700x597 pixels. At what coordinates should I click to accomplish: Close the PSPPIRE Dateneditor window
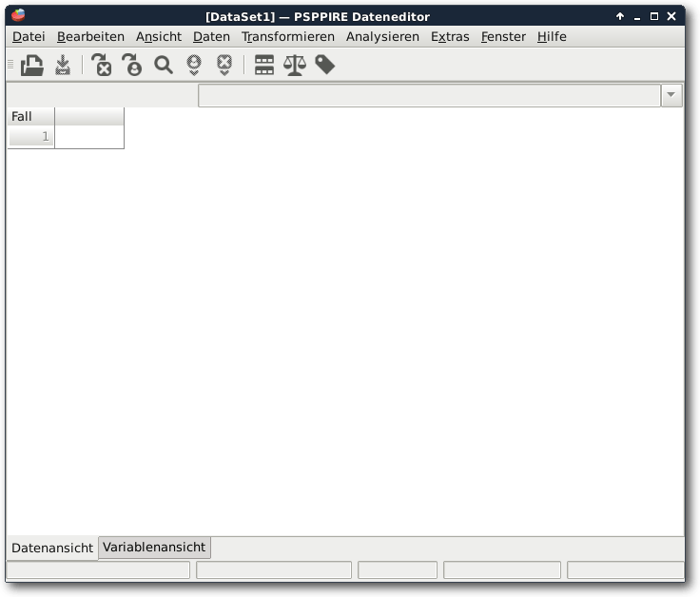tap(671, 16)
